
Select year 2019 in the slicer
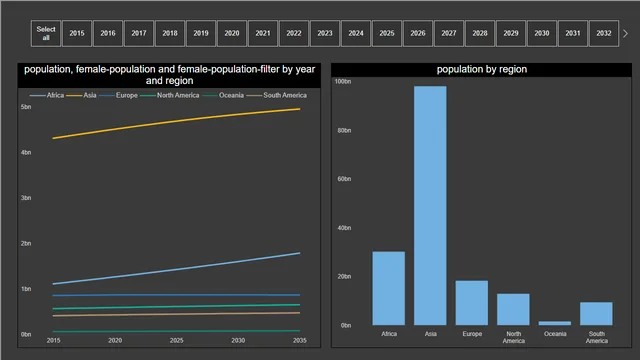click(201, 33)
